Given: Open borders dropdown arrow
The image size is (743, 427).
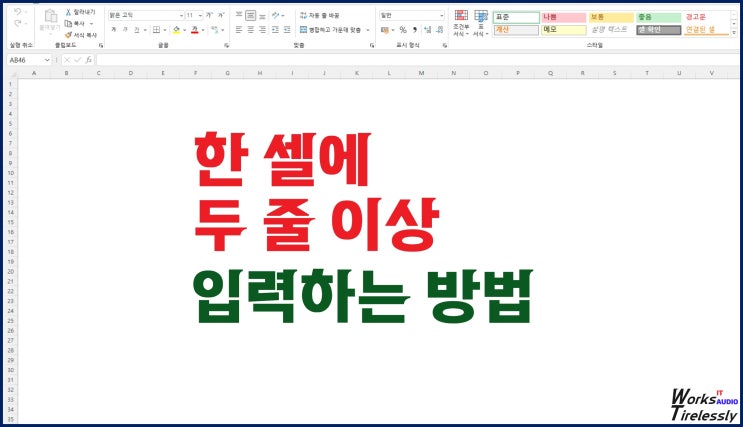Looking at the screenshot, I should click(x=164, y=30).
